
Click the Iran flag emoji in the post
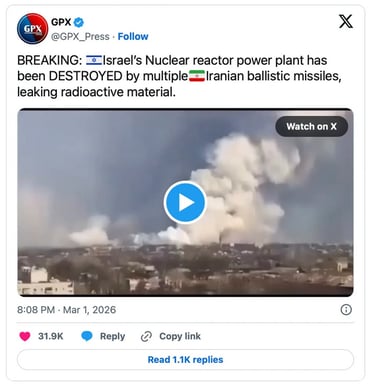pyautogui.click(x=197, y=76)
